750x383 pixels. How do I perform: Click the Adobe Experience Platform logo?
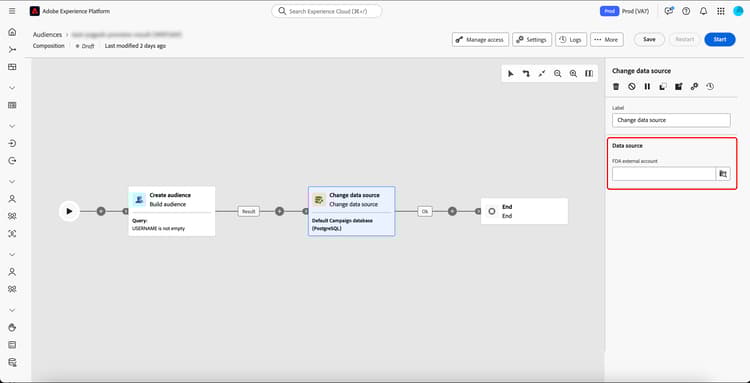pyautogui.click(x=34, y=11)
